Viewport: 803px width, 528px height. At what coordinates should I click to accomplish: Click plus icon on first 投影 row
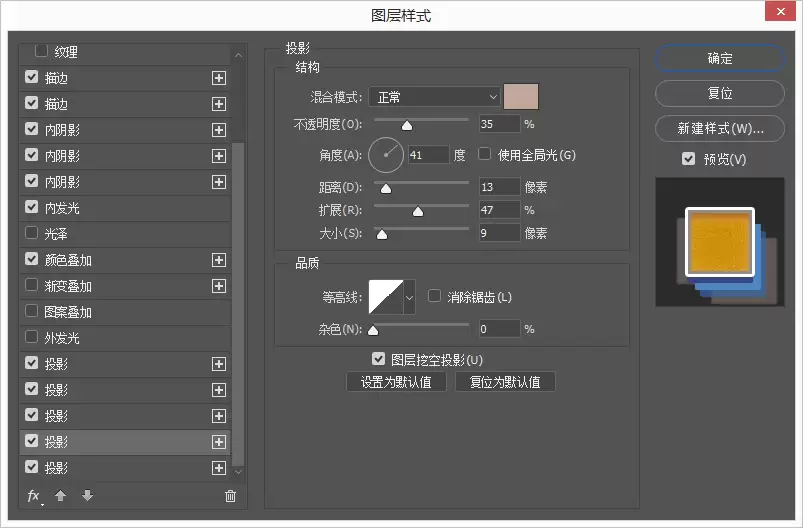(219, 364)
